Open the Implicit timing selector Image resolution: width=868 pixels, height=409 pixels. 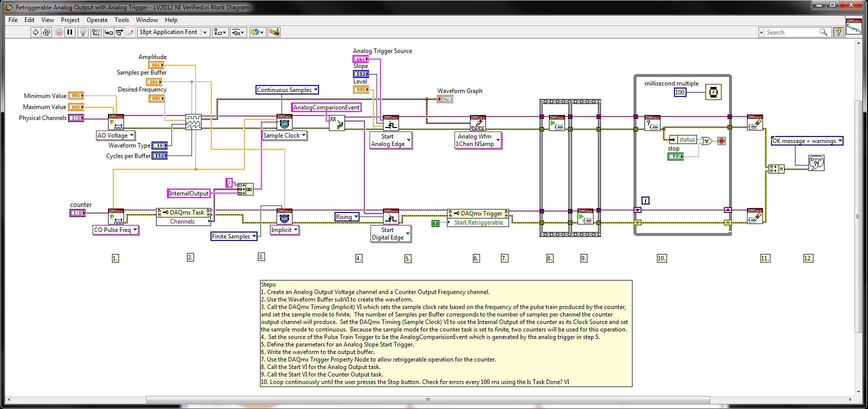(x=284, y=230)
